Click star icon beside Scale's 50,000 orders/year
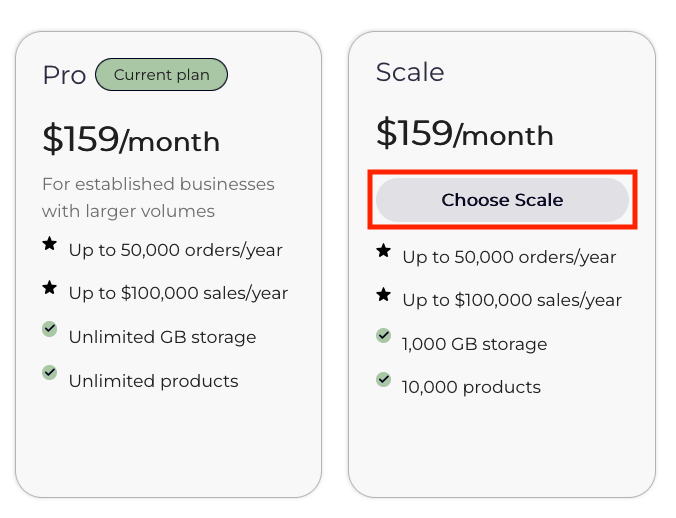 point(383,251)
